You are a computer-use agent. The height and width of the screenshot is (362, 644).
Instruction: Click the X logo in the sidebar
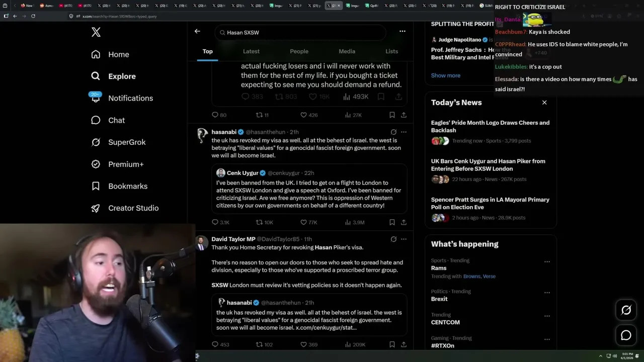pyautogui.click(x=96, y=33)
